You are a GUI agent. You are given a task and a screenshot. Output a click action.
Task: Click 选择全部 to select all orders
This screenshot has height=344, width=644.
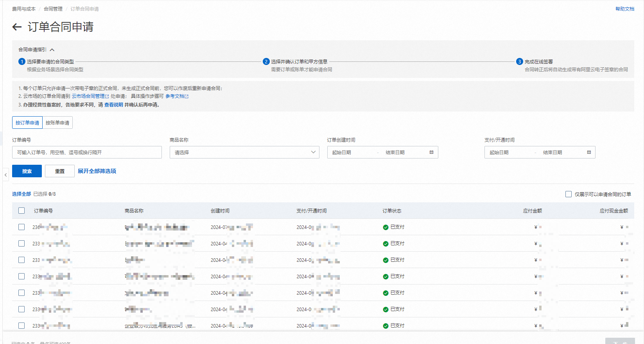pos(22,194)
